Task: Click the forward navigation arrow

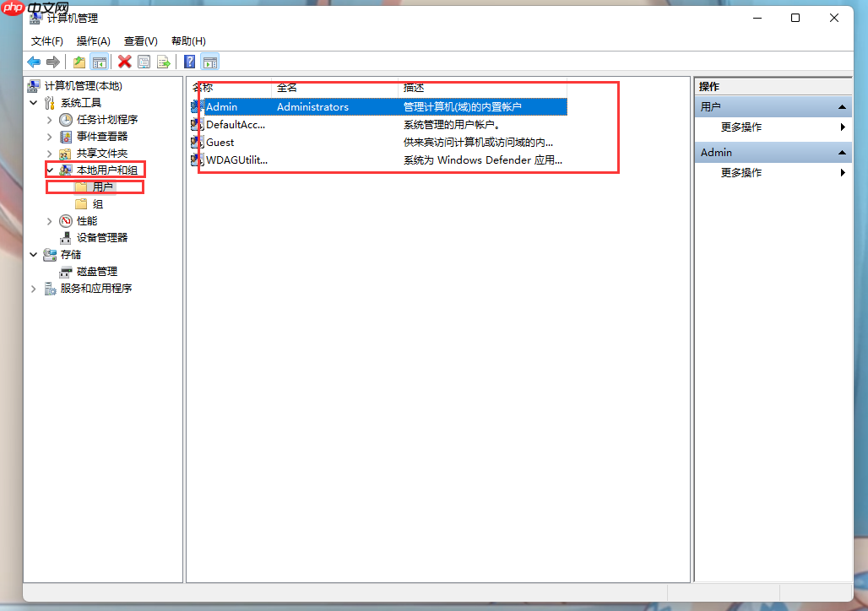Action: pos(52,61)
